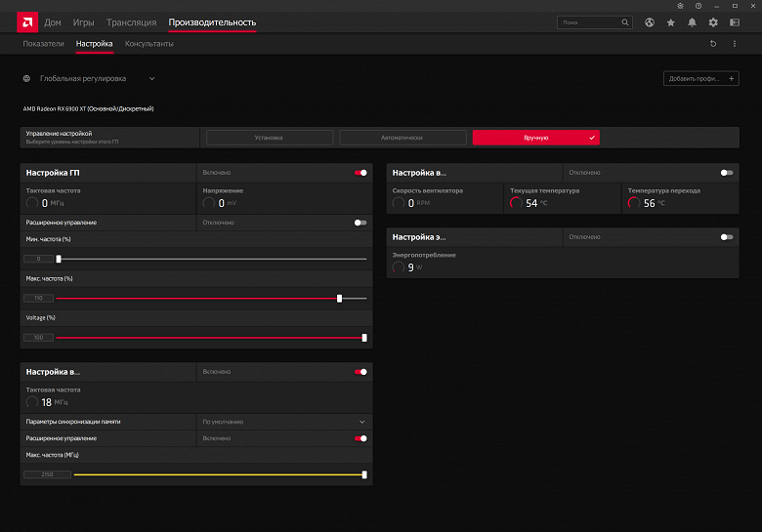Toggle the Энергопотребление tuning switch on
Image resolution: width=762 pixels, height=532 pixels.
pos(726,236)
